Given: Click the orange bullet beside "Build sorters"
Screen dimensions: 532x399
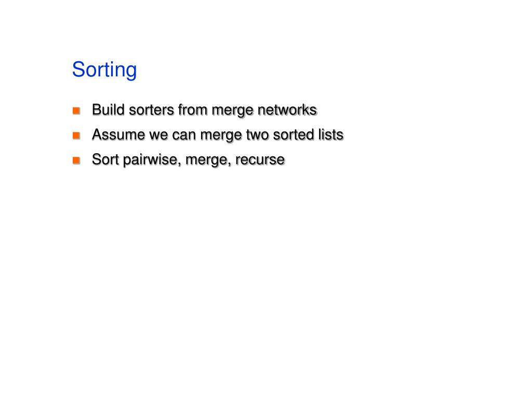Looking at the screenshot, I should pyautogui.click(x=76, y=111).
